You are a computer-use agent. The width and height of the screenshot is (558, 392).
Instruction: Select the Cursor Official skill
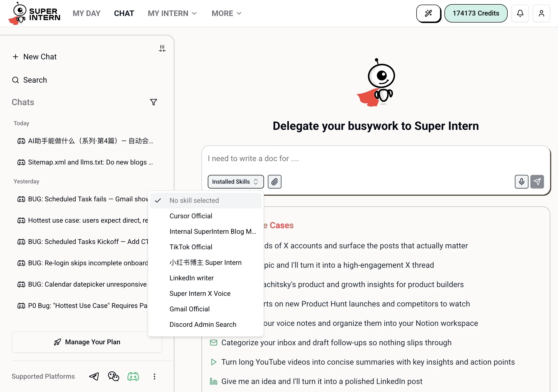pos(206,216)
